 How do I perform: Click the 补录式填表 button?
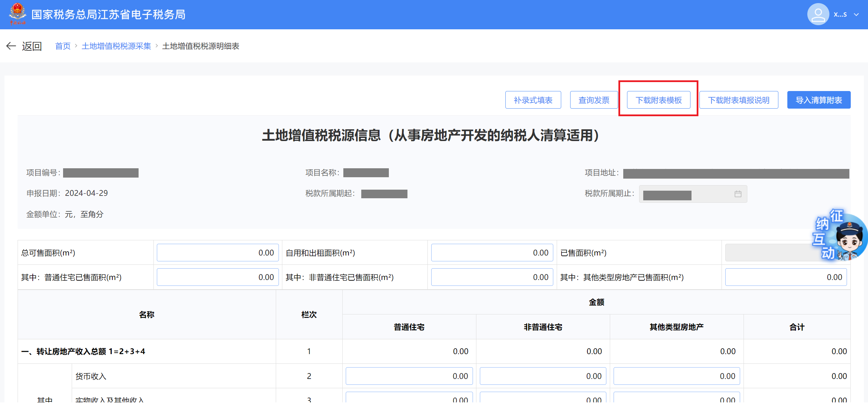tap(533, 100)
